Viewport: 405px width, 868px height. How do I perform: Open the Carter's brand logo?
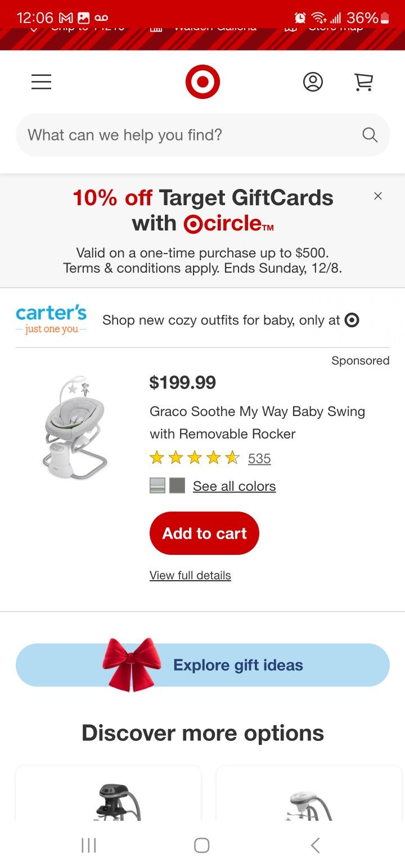pyautogui.click(x=51, y=319)
